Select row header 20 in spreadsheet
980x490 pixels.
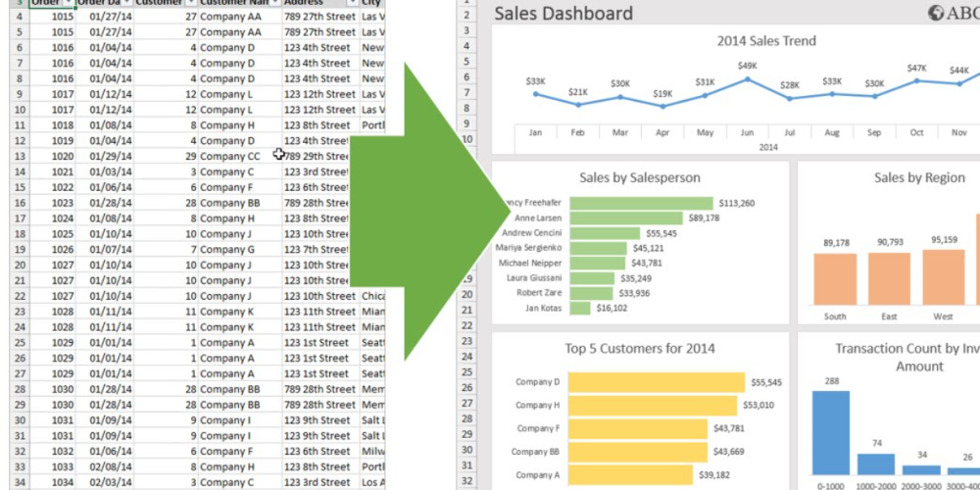19,265
